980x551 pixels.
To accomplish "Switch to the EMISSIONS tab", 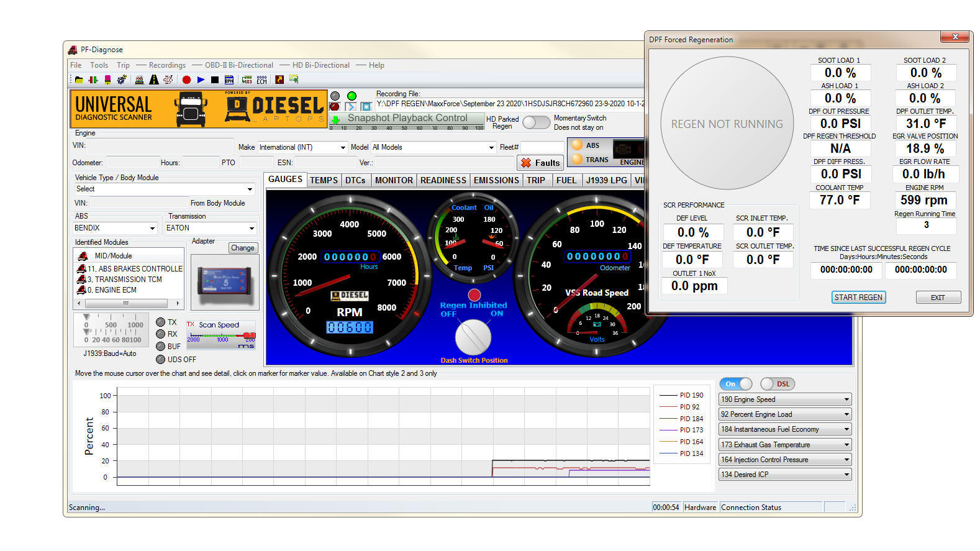I will [496, 180].
